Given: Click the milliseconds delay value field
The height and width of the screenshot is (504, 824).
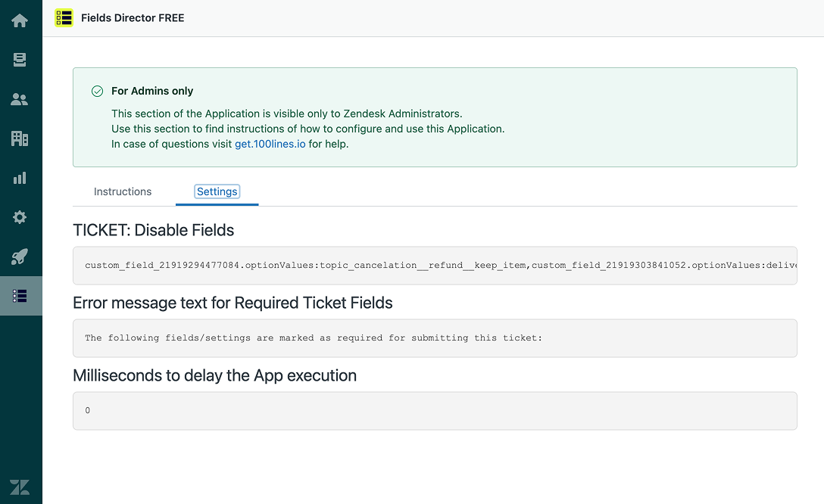Looking at the screenshot, I should tap(435, 410).
